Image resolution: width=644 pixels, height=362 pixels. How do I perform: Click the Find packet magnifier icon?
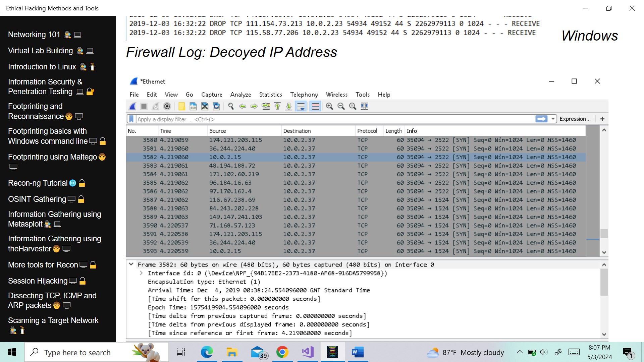(231, 107)
